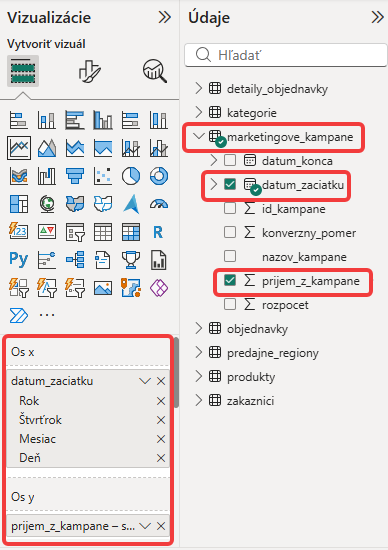
Task: Click the field wells vertical scrollbar
Action: (x=176, y=373)
